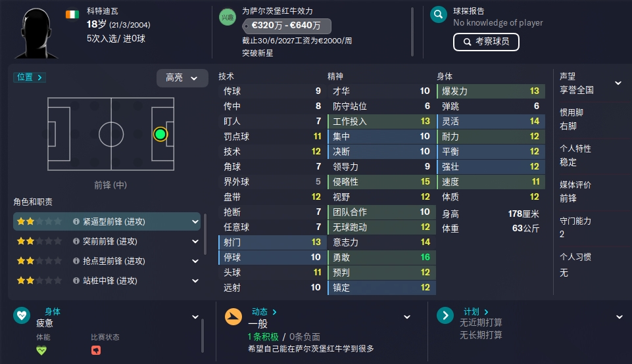Image resolution: width=632 pixels, height=364 pixels.
Task: Click the orange 动态 dynamics icon
Action: click(233, 317)
